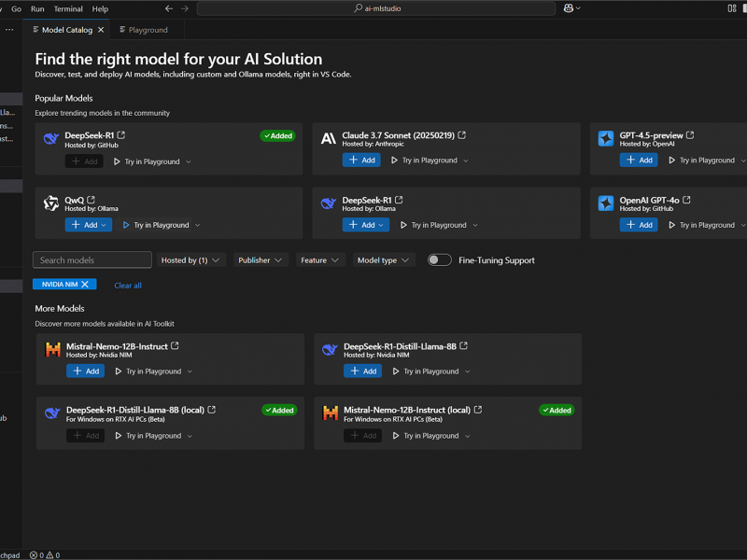Enable the Fine-Tuning Support toggle
This screenshot has height=560, width=747.
pos(439,259)
